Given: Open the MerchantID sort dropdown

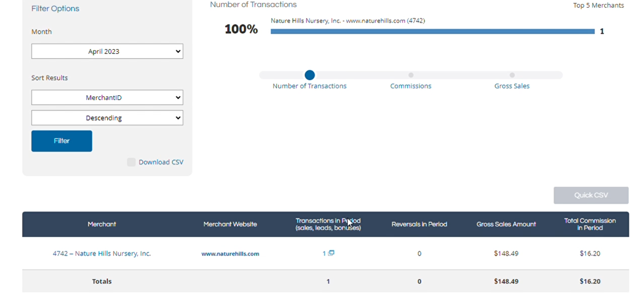Looking at the screenshot, I should (x=107, y=97).
